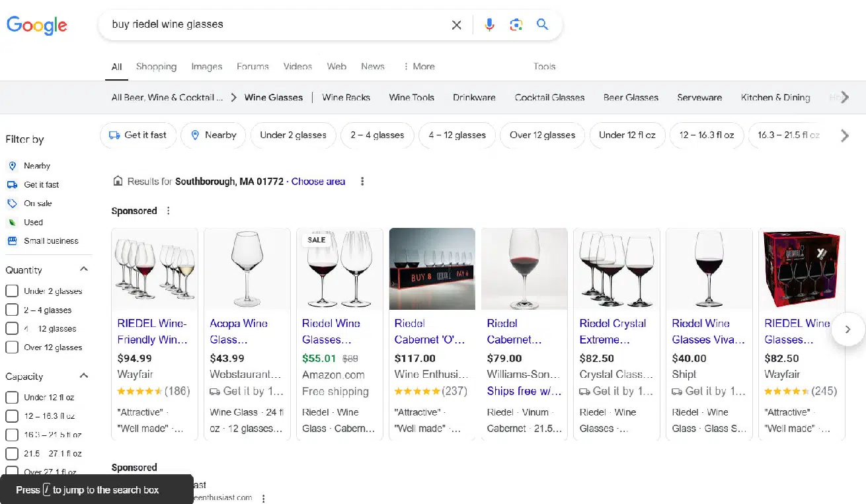Open the $94.99 Wayfair RIEDEL product image
This screenshot has height=504, width=866.
coord(155,269)
